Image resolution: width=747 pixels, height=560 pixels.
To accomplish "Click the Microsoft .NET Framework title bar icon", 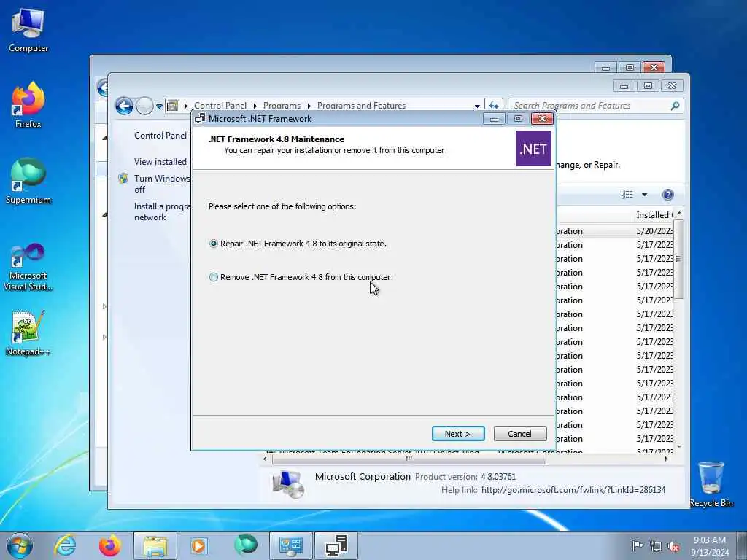I will 200,119.
